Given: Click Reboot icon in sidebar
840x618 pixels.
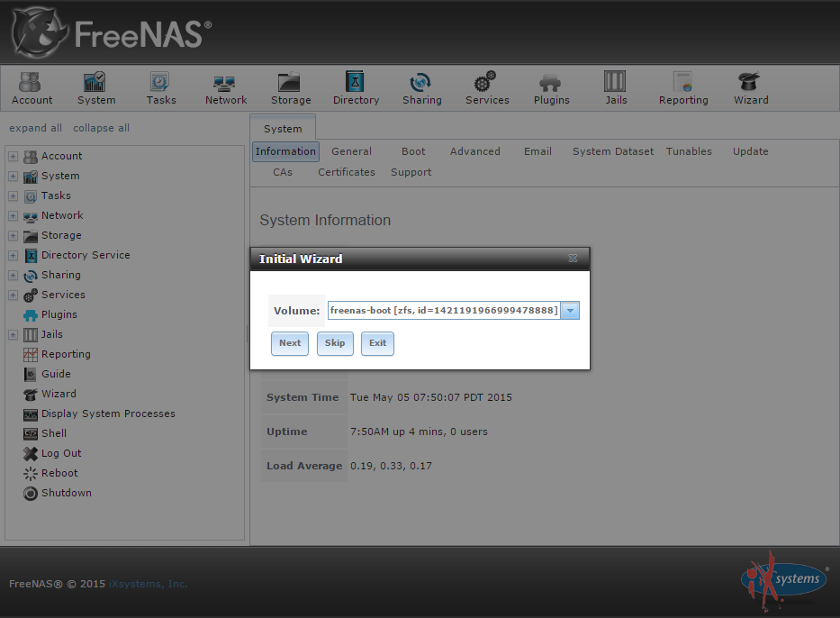Looking at the screenshot, I should click(x=31, y=473).
